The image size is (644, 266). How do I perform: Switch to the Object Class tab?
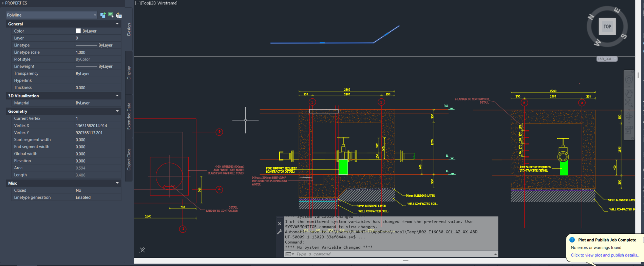[x=129, y=159]
